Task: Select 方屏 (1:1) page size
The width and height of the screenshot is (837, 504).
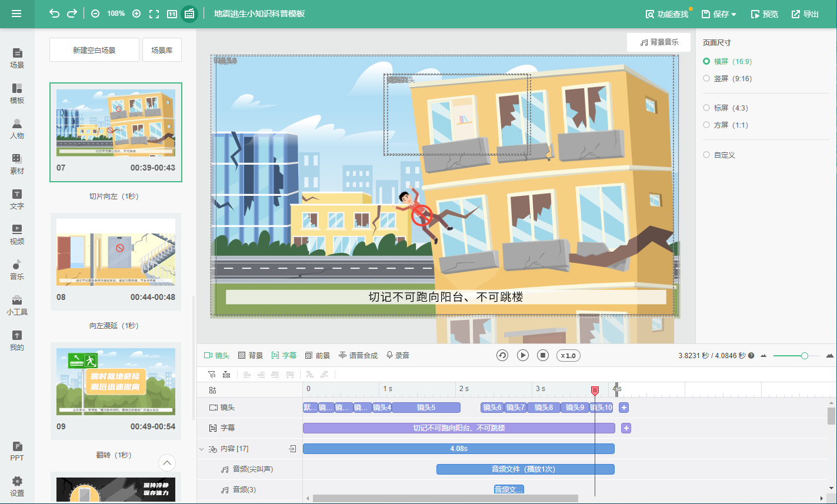Action: (x=726, y=125)
